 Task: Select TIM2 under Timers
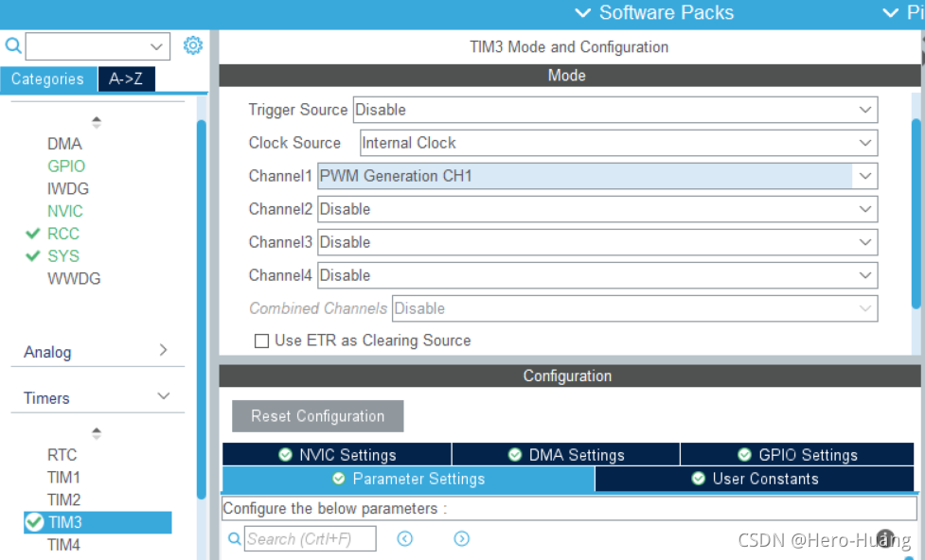(63, 499)
